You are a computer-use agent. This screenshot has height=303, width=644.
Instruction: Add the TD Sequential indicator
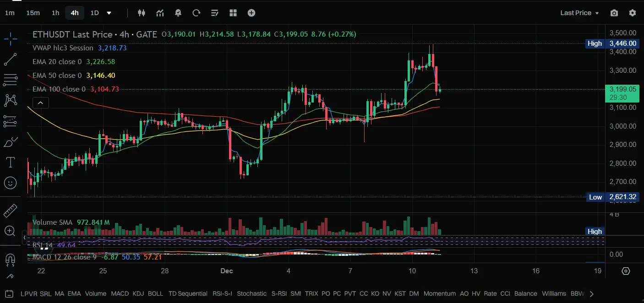189,293
